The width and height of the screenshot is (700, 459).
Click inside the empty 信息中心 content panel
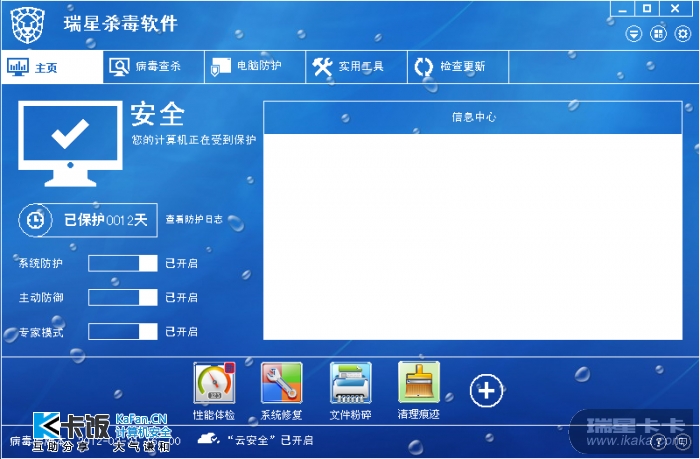pos(473,237)
